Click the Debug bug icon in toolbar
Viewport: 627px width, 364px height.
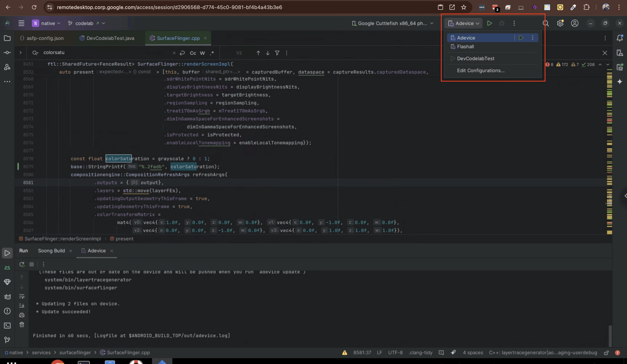(502, 23)
